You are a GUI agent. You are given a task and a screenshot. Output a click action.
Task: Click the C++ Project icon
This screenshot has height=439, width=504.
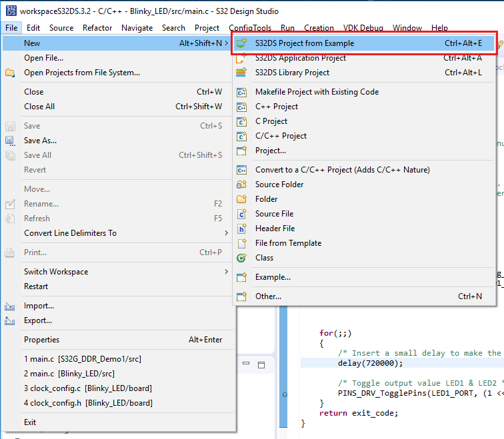241,107
